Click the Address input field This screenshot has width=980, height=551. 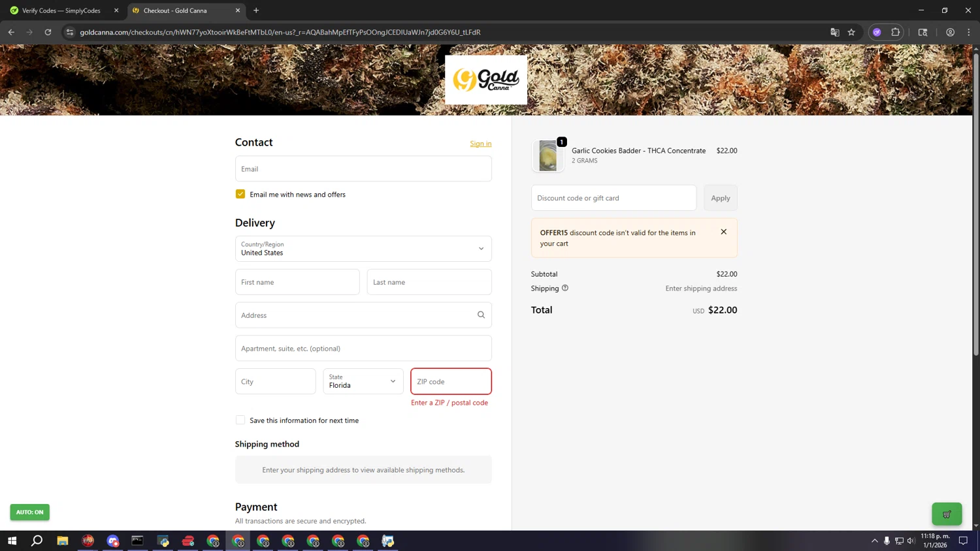click(x=363, y=315)
